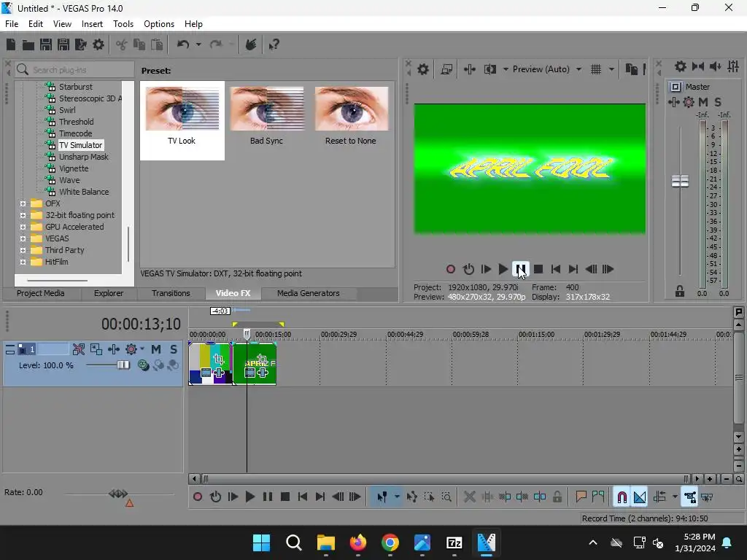747x560 pixels.
Task: Toggle Enable Snapping magnet button
Action: pos(622,497)
